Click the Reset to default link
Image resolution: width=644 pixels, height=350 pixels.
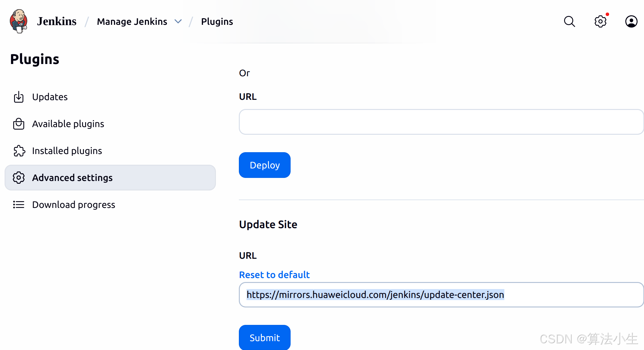click(274, 275)
